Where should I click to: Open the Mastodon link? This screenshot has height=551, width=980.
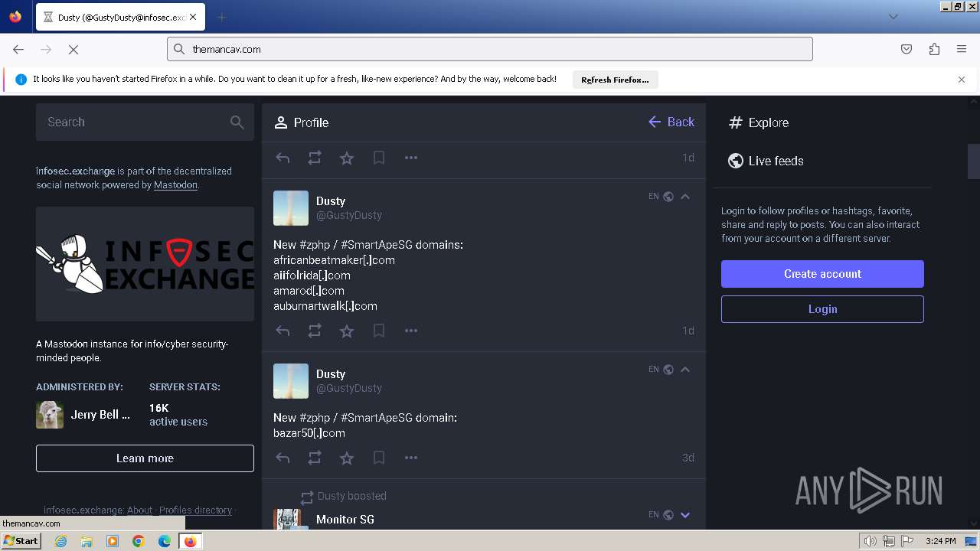(x=175, y=185)
